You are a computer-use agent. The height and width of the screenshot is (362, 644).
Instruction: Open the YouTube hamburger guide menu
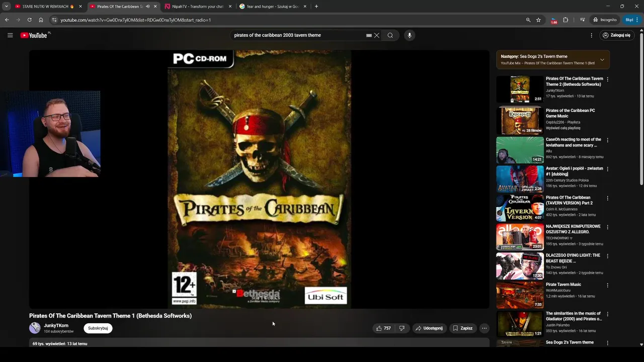click(x=10, y=35)
